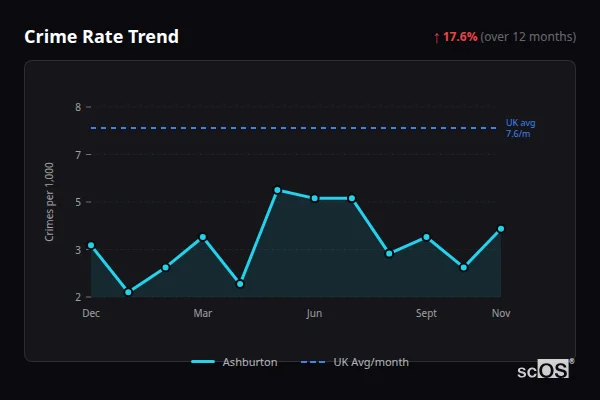
Task: Click the Mar x-axis label
Action: click(203, 313)
